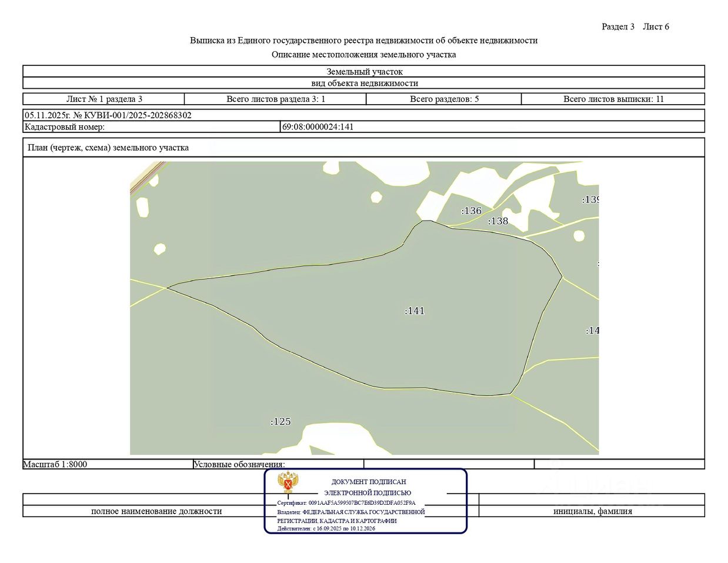Click the coat of arms emblem in the signature stamp

[x=288, y=482]
